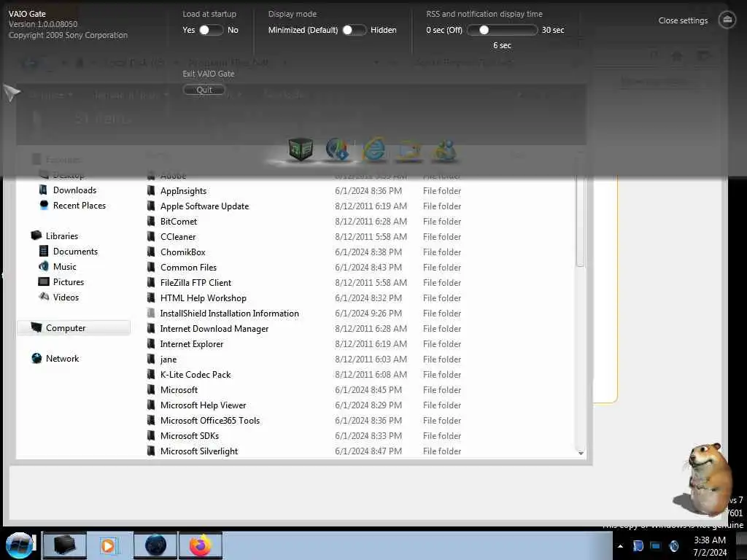This screenshot has width=747, height=560.
Task: Click the InstallShield Installation Information folder icon
Action: click(151, 313)
